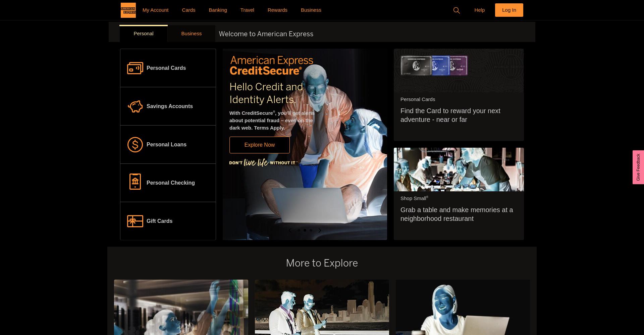Click the American Express logo

[x=128, y=10]
